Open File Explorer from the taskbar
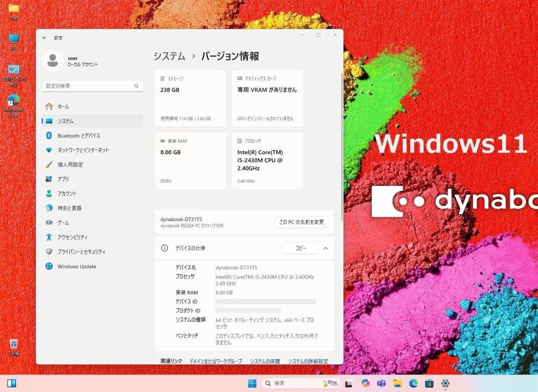 point(398,383)
